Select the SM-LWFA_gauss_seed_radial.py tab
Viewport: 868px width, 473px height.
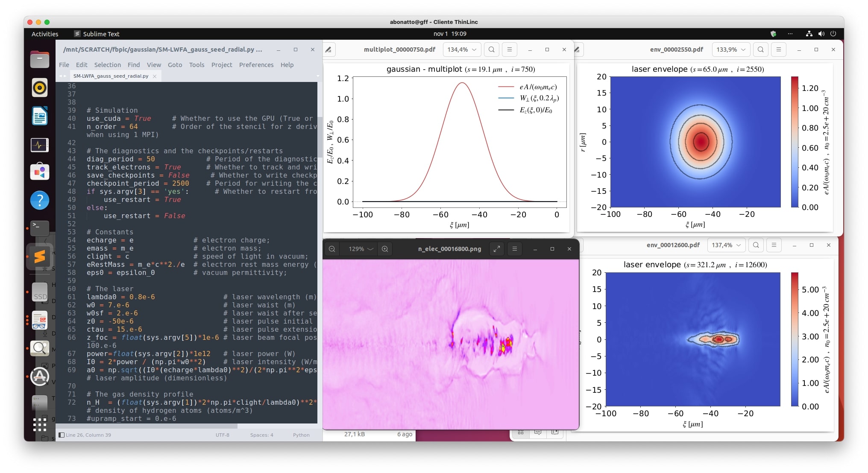(111, 76)
